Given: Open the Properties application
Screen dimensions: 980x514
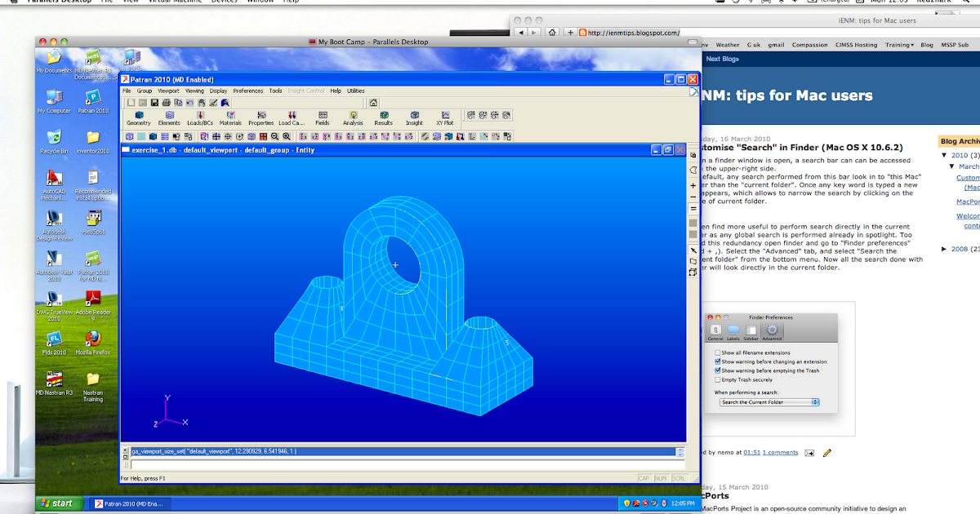Looking at the screenshot, I should point(261,118).
